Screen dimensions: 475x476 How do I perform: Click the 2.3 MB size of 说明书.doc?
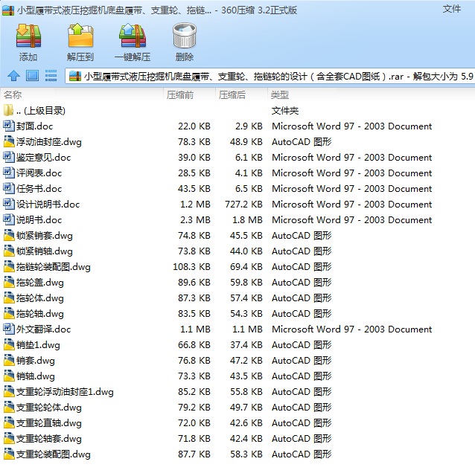[x=195, y=219]
